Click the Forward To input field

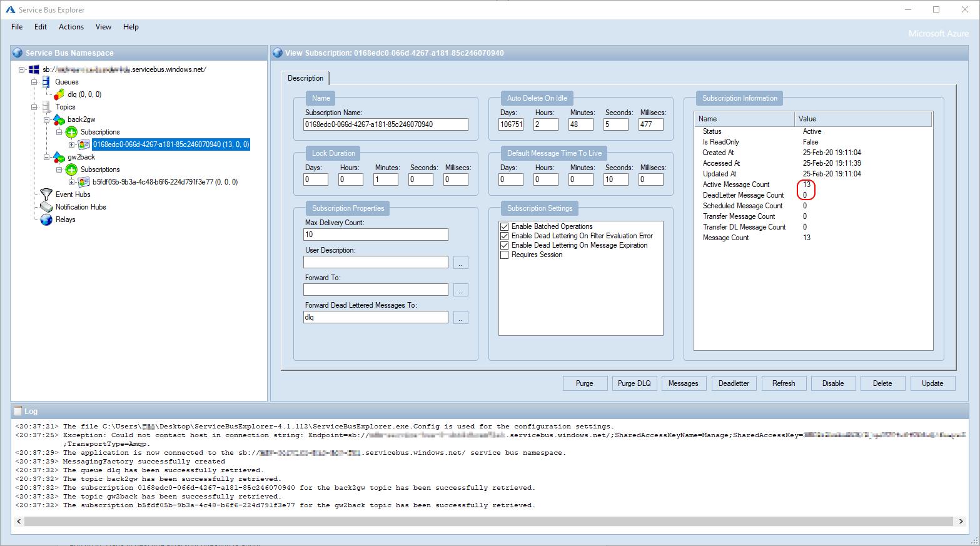point(376,290)
